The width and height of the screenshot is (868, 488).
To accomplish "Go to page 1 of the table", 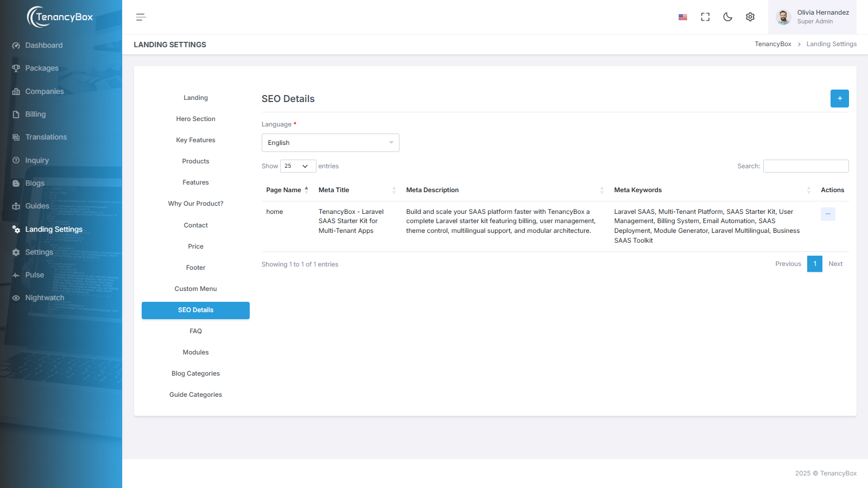I will (815, 264).
